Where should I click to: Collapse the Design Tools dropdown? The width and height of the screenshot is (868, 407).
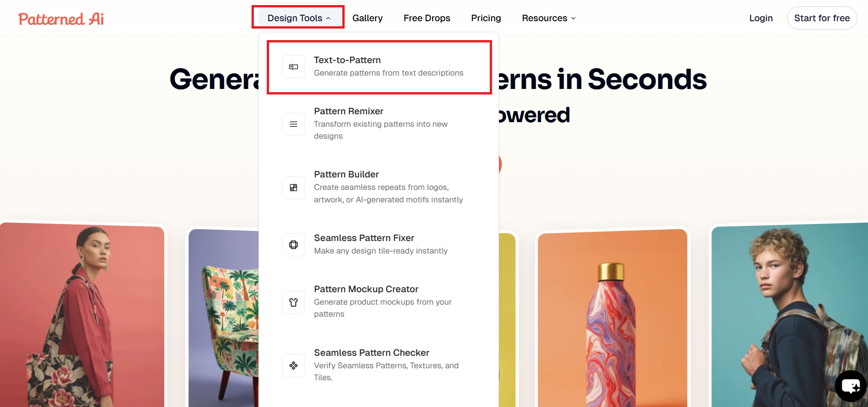[299, 18]
